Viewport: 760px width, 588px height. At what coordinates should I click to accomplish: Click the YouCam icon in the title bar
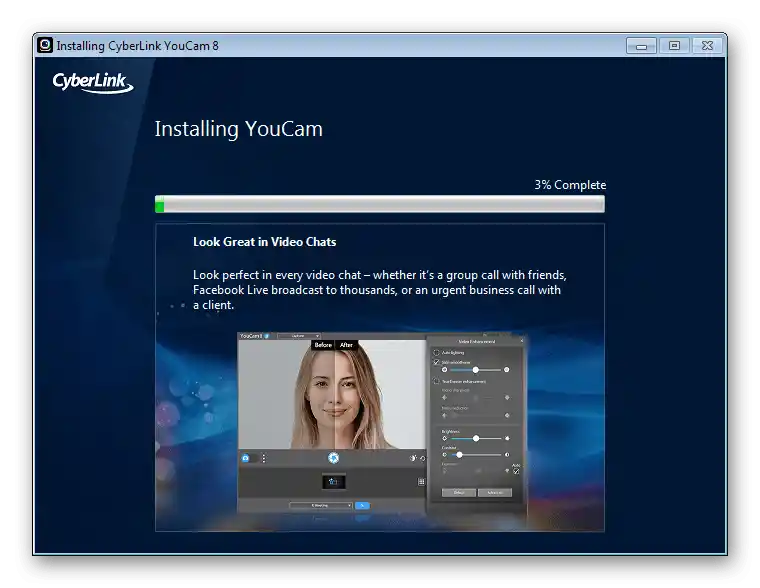(45, 46)
